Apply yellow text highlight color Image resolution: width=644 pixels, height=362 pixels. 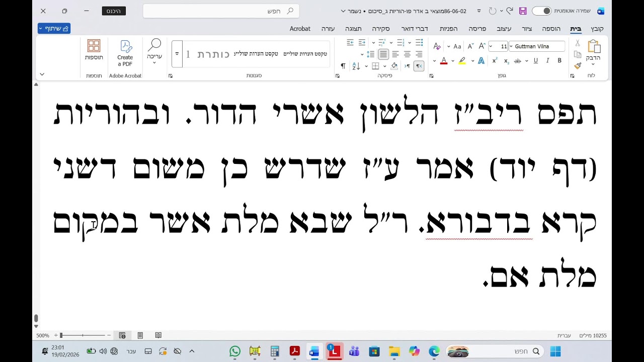(462, 60)
